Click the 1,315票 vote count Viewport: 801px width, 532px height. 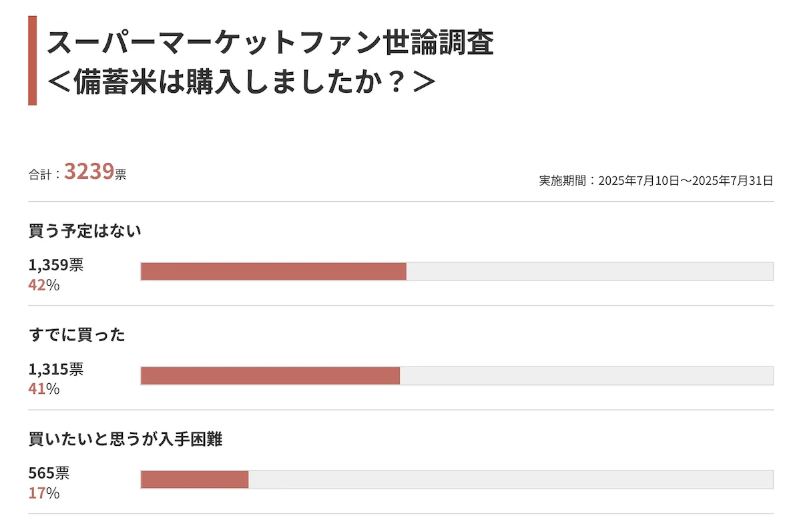[x=55, y=369]
